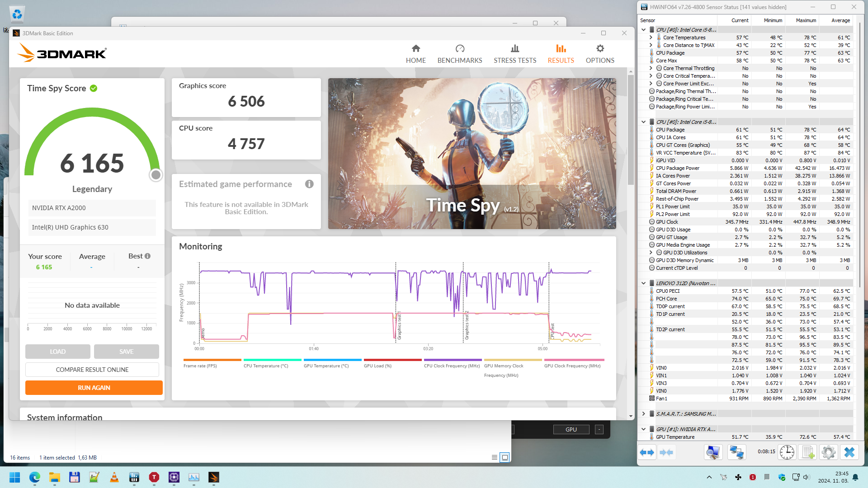Screen dimensions: 868x488
Task: Expand S.M.A.R.T. SAMSUNG sensor group
Action: [643, 414]
